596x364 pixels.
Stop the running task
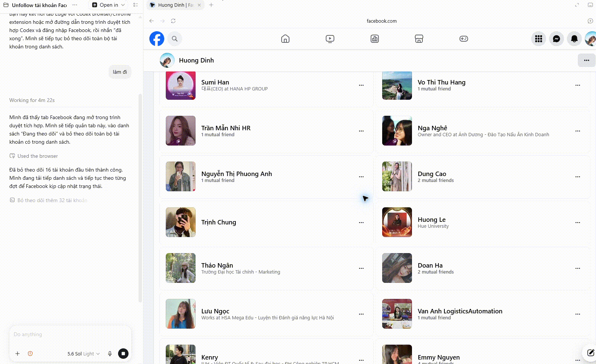coord(123,354)
